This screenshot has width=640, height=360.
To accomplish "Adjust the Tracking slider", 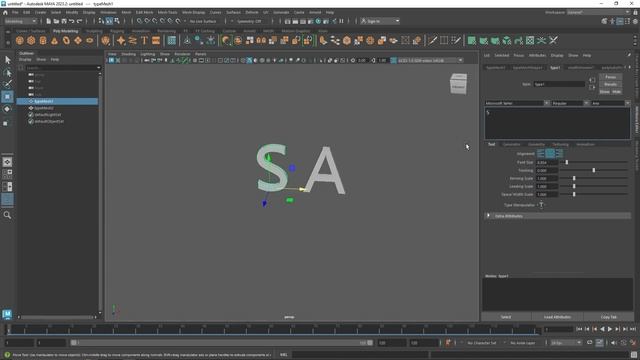I will click(x=594, y=170).
